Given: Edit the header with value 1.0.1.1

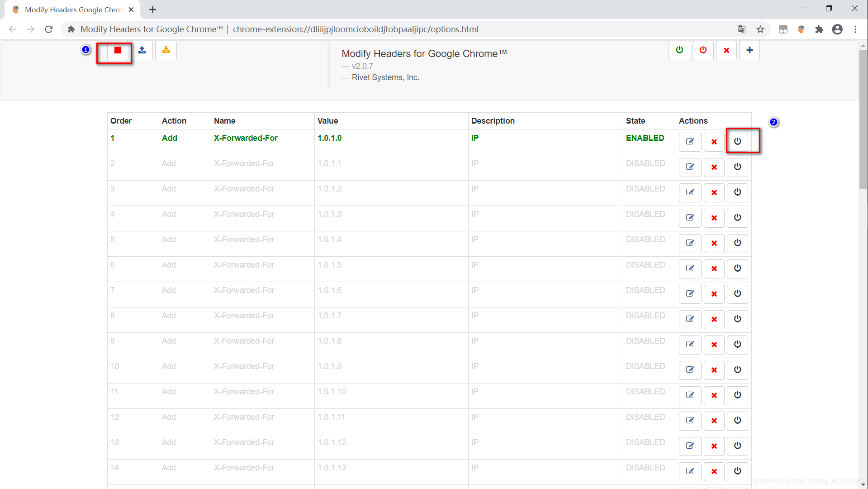Looking at the screenshot, I should [x=690, y=167].
